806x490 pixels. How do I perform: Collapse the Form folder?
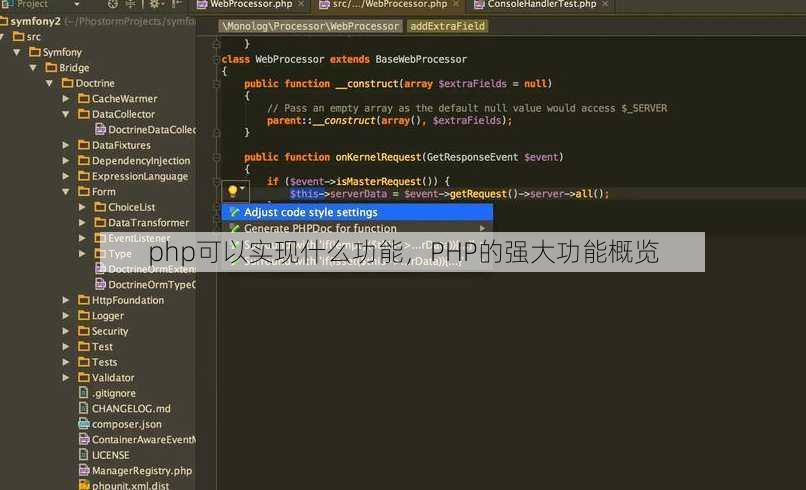tap(66, 191)
